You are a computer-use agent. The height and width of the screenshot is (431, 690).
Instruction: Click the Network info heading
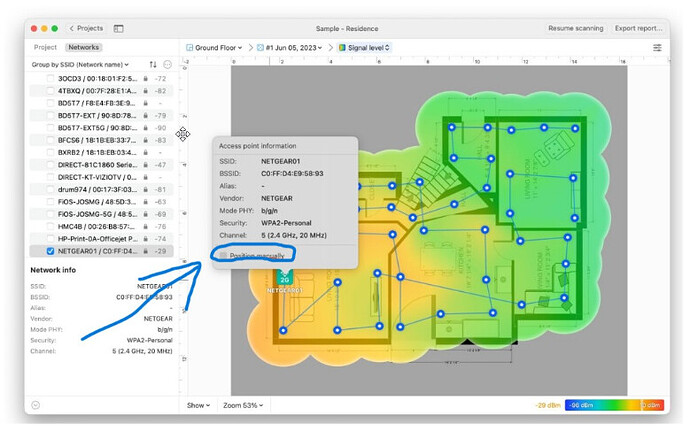53,270
